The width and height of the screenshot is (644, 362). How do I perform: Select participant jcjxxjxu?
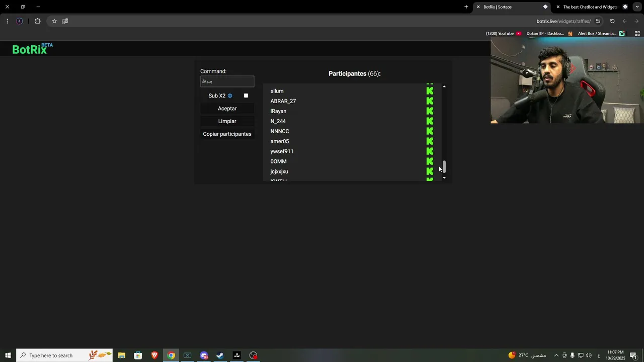click(x=279, y=171)
